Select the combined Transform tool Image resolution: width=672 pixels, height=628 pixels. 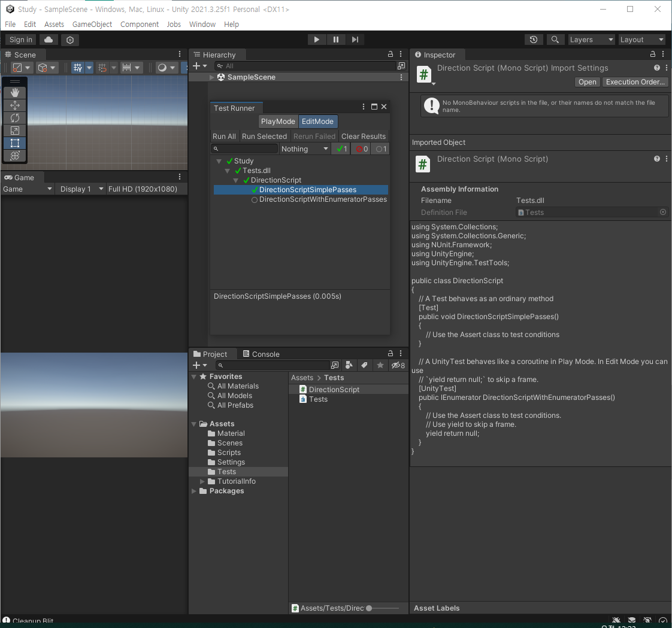click(15, 156)
